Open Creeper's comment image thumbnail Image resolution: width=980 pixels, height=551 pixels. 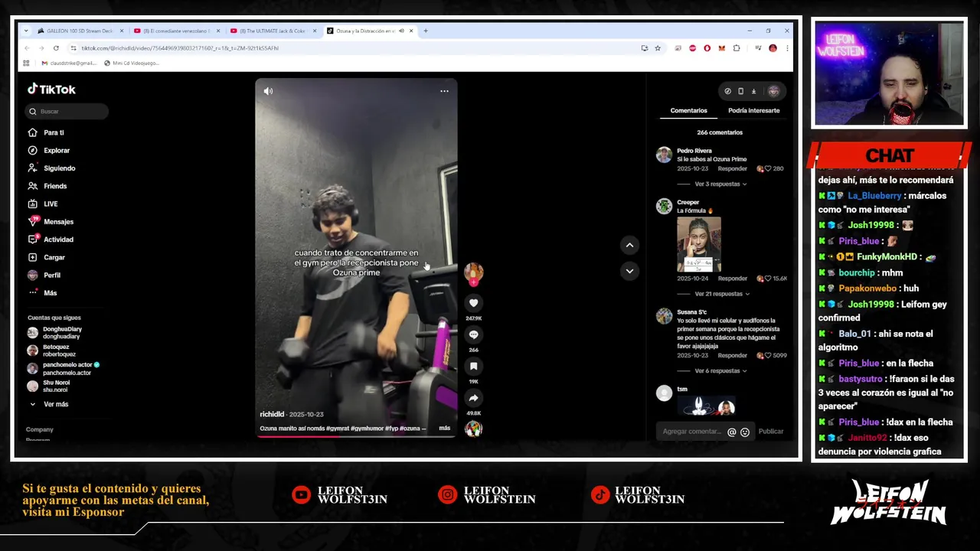698,245
